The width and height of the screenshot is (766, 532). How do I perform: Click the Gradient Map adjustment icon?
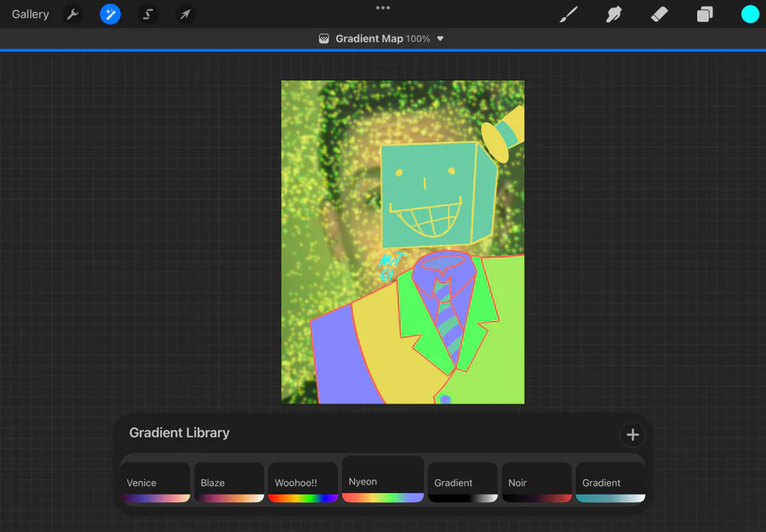point(323,38)
